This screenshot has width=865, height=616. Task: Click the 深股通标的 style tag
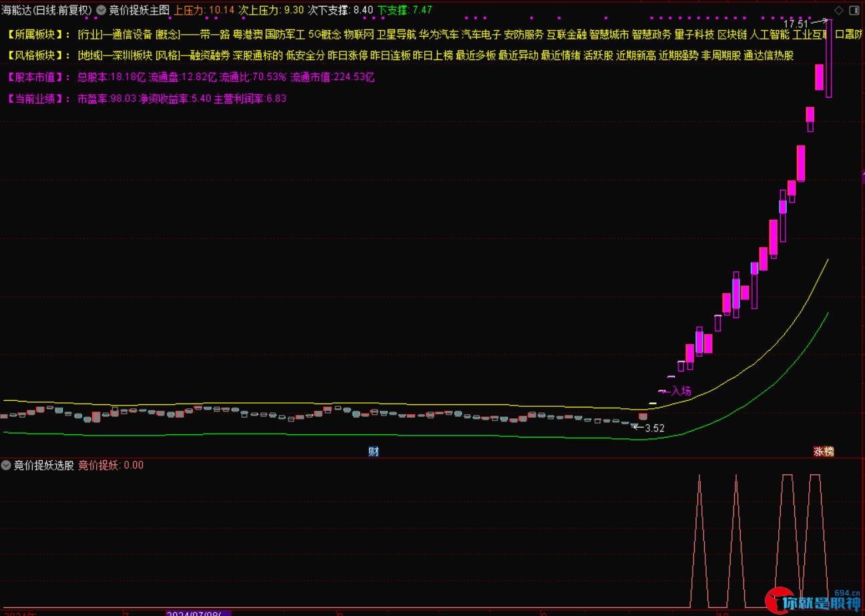[x=258, y=55]
